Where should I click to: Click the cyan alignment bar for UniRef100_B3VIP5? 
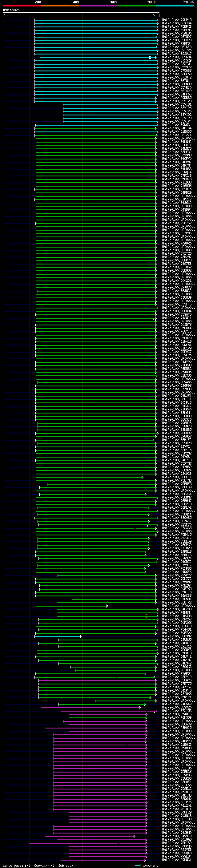coord(111,111)
